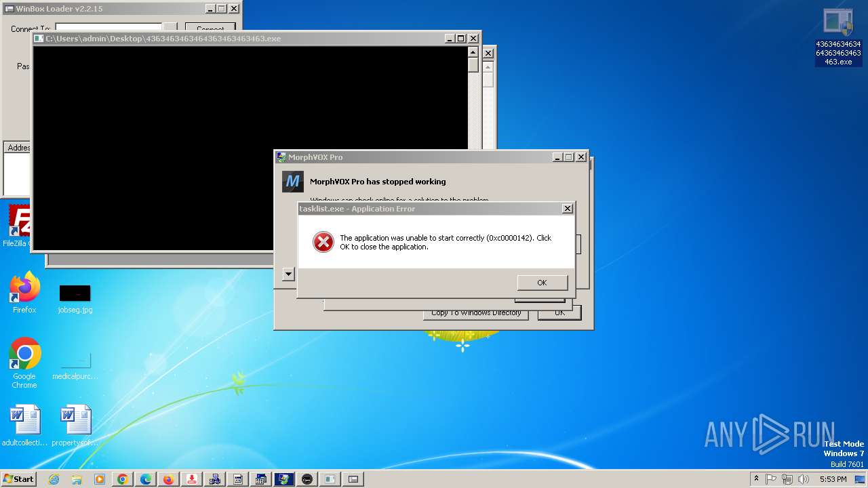Close the MorphVOX Pro crash window
The height and width of the screenshot is (488, 868).
click(580, 157)
